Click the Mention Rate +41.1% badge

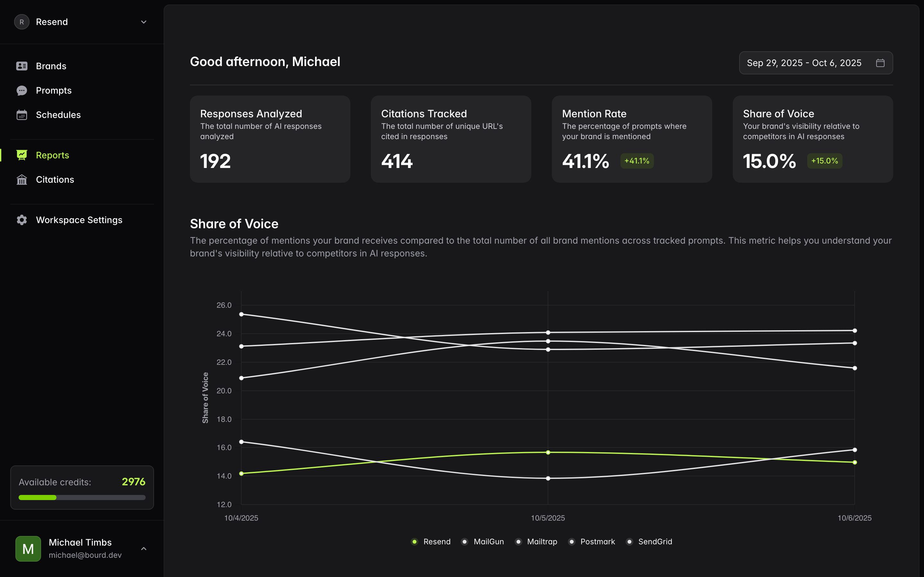click(x=636, y=161)
